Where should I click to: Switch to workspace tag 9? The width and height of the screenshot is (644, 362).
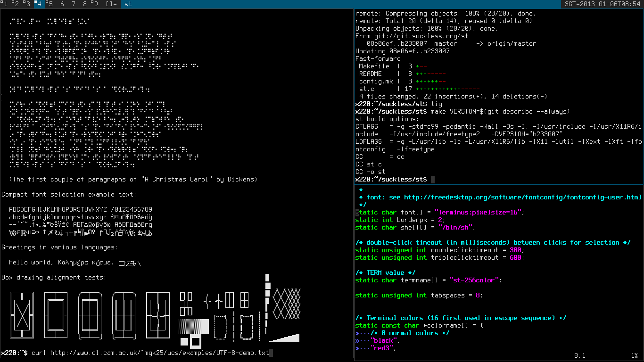click(x=95, y=4)
